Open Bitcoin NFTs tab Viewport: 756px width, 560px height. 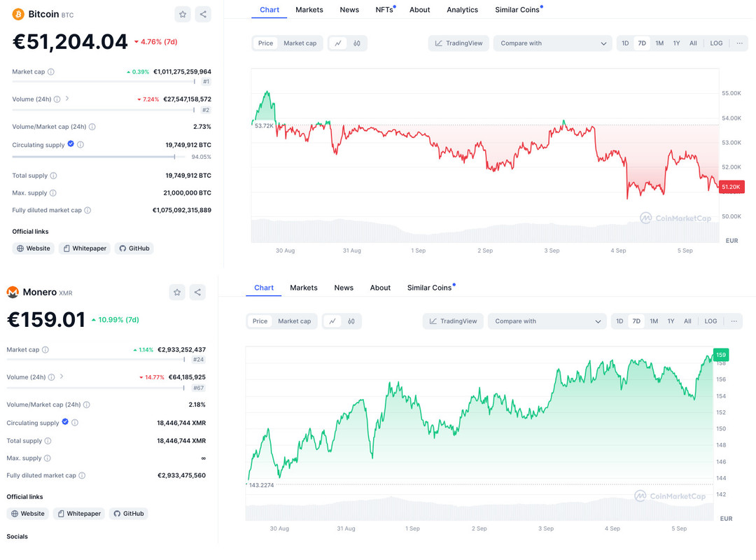385,10
